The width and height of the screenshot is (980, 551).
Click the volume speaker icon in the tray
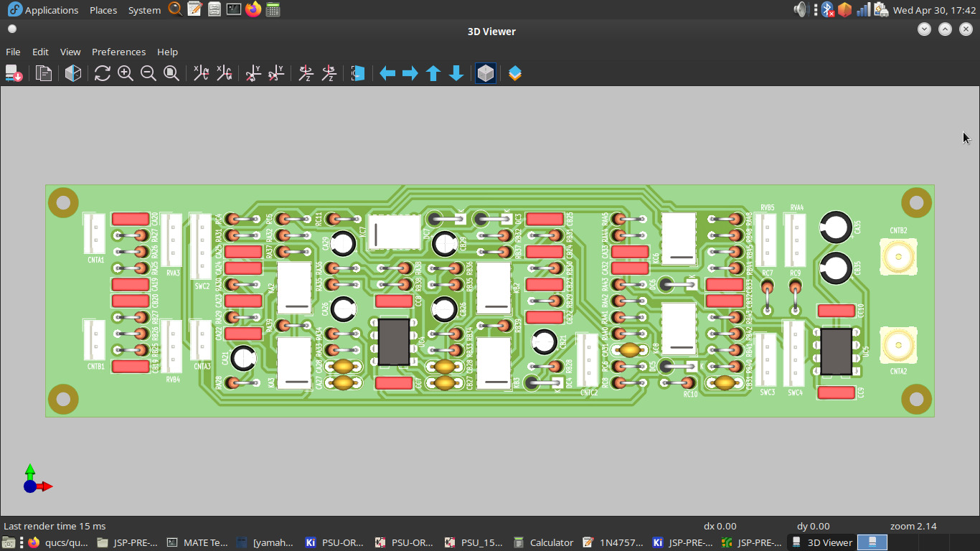tap(801, 9)
